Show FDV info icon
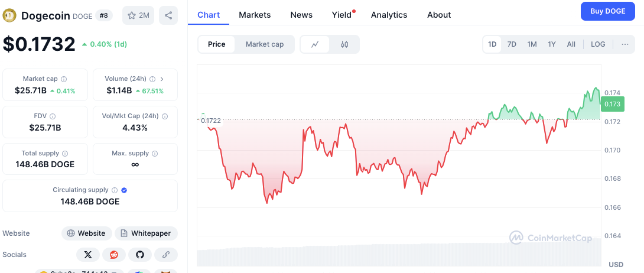 [x=53, y=116]
